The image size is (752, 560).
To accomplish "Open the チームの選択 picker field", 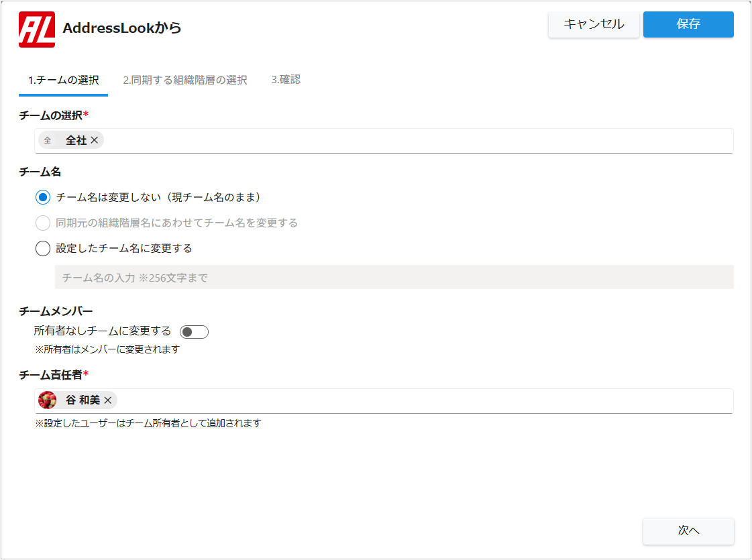I will (416, 140).
